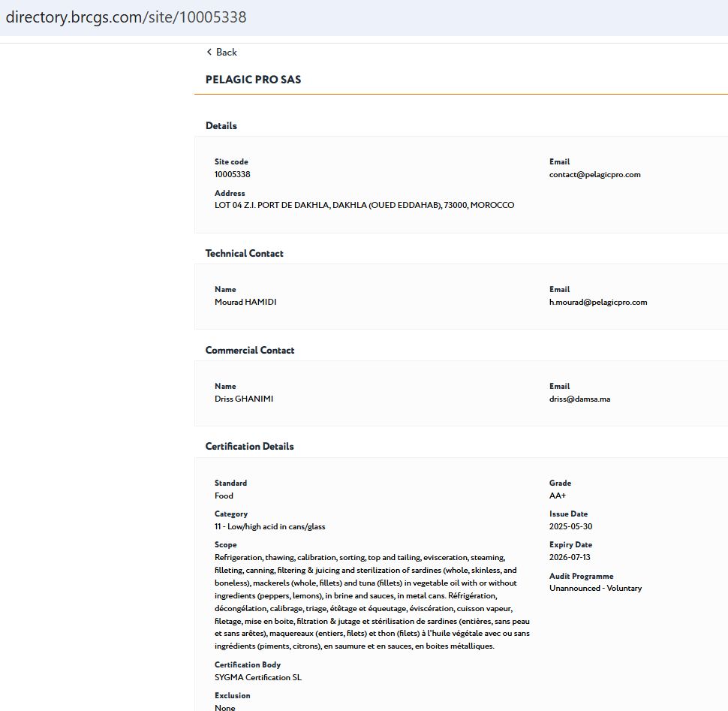
Task: Click the back chevron arrow icon
Action: coord(209,52)
